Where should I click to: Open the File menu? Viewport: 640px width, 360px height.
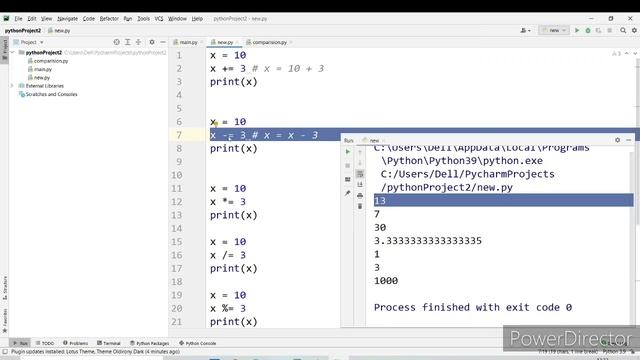tap(18, 19)
